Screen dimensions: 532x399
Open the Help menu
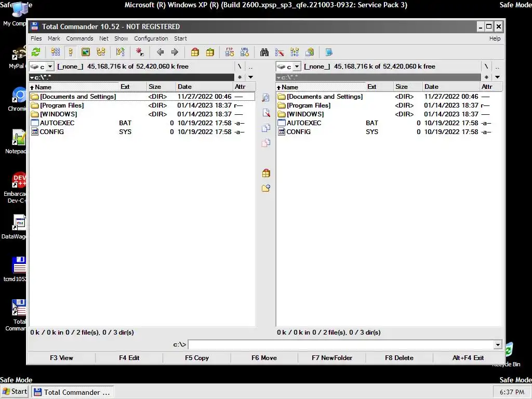tap(495, 38)
